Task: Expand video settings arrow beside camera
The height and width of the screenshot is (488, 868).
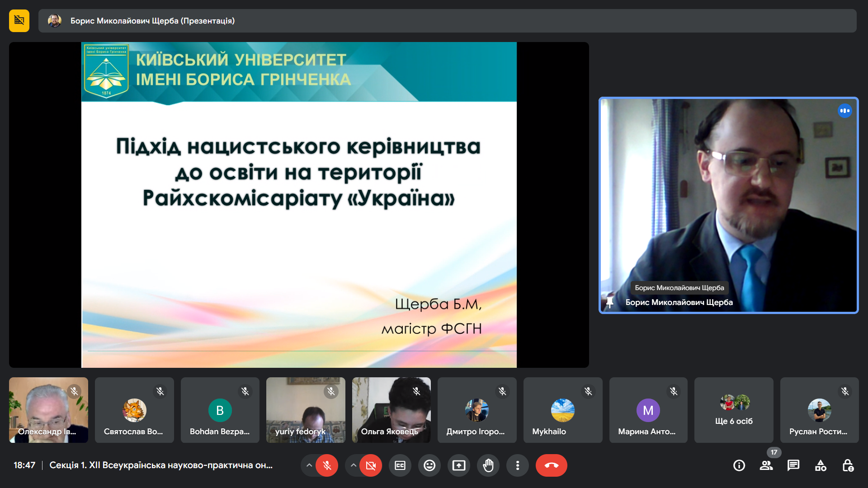Action: click(354, 465)
